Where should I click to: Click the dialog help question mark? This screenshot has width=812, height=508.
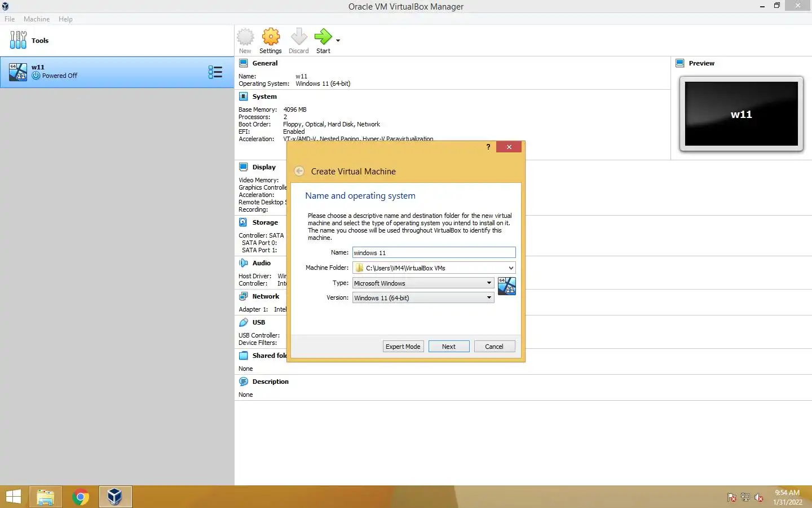488,147
